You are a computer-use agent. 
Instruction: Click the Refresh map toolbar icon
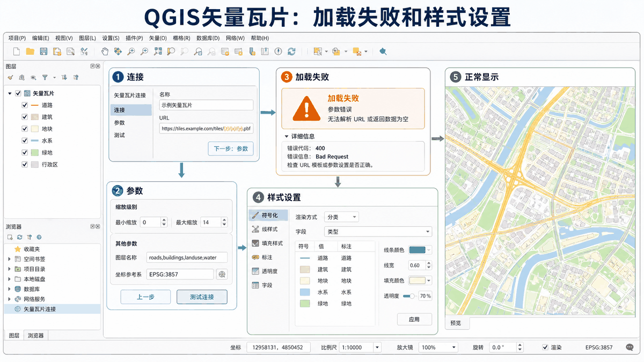coord(291,51)
